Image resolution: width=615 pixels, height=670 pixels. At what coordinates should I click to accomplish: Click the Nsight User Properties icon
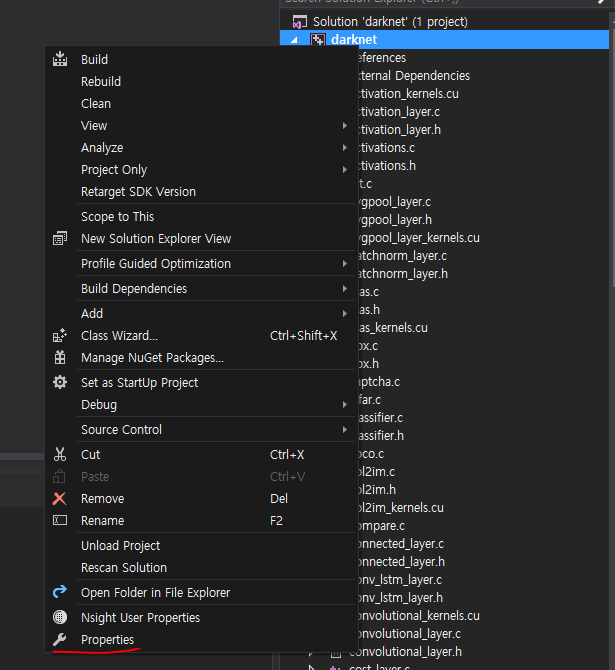pos(60,617)
